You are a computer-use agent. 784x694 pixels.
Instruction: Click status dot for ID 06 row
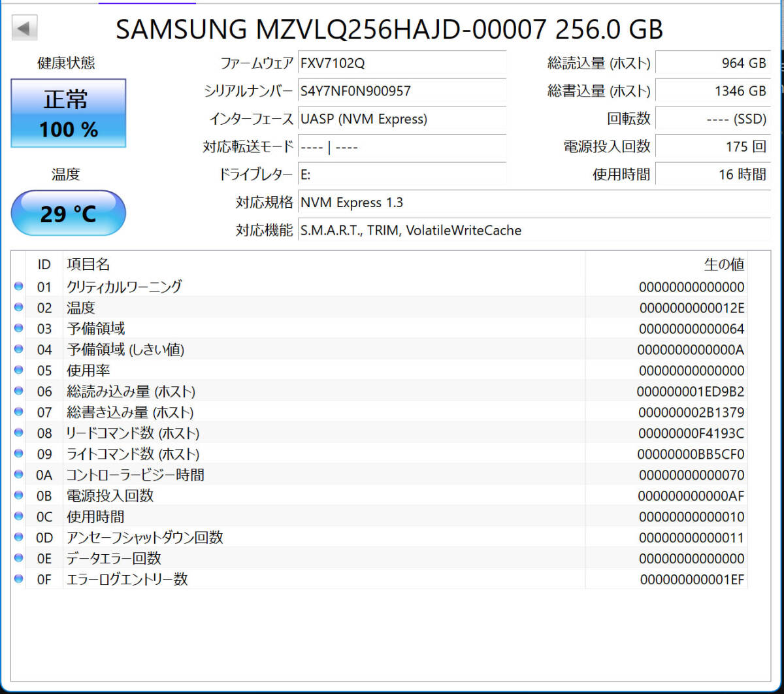pyautogui.click(x=18, y=391)
